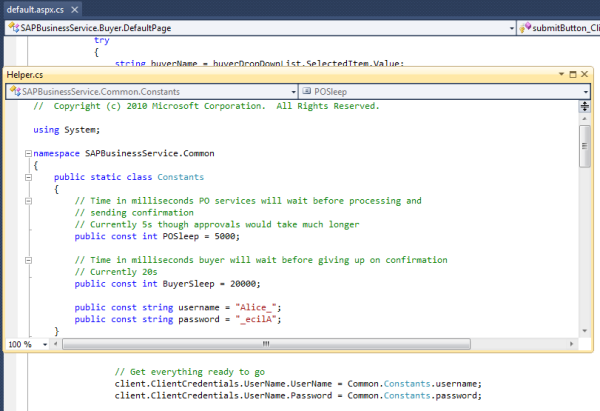Close the Helper.cs peek window

(x=584, y=74)
